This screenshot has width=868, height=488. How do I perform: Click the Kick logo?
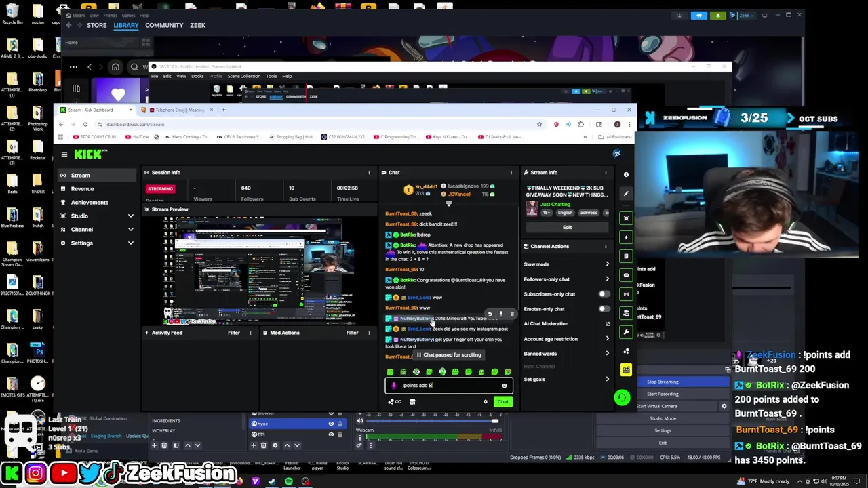coord(88,155)
